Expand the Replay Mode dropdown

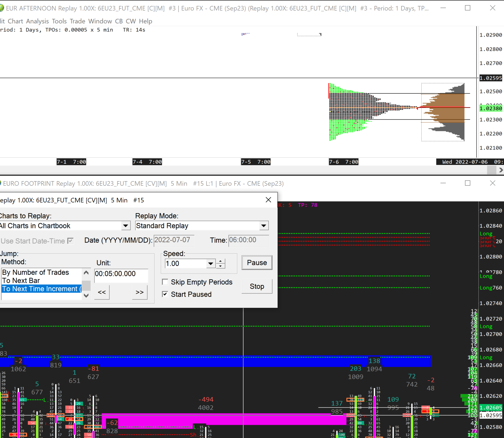coord(264,226)
